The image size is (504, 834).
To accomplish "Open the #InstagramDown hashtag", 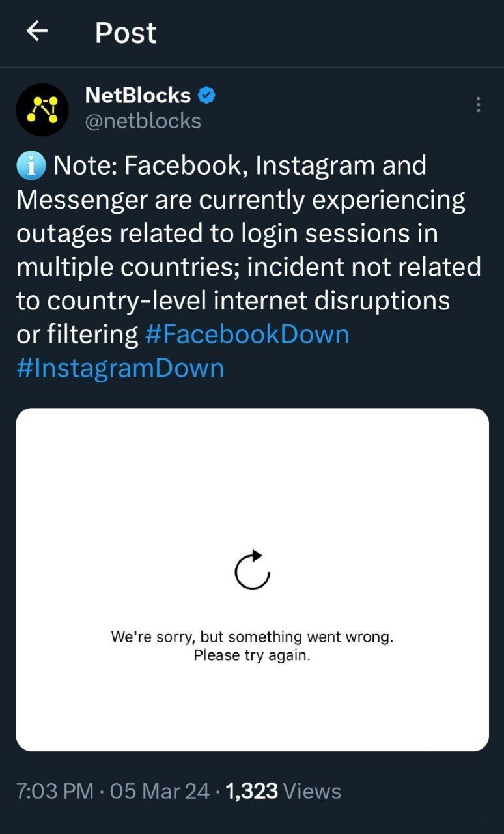I will [120, 368].
